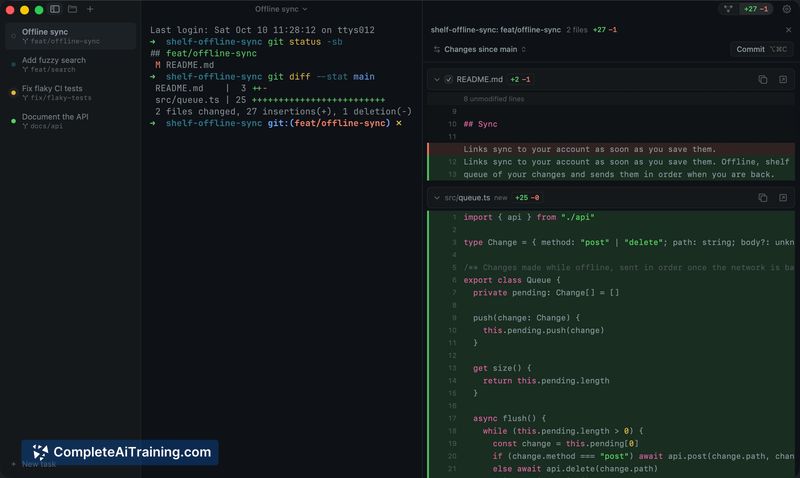Screen dimensions: 800x478
Task: Click 'async flush() {' code line
Action: click(x=611, y=418)
